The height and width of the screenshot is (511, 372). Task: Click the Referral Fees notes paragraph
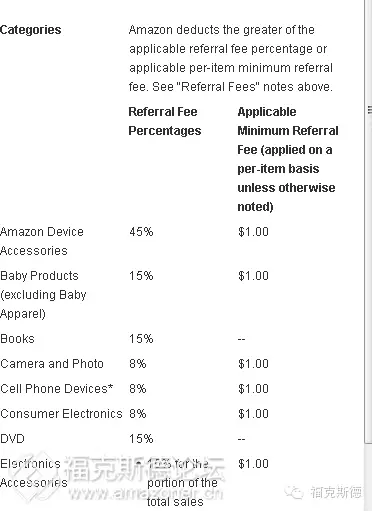[x=231, y=58]
